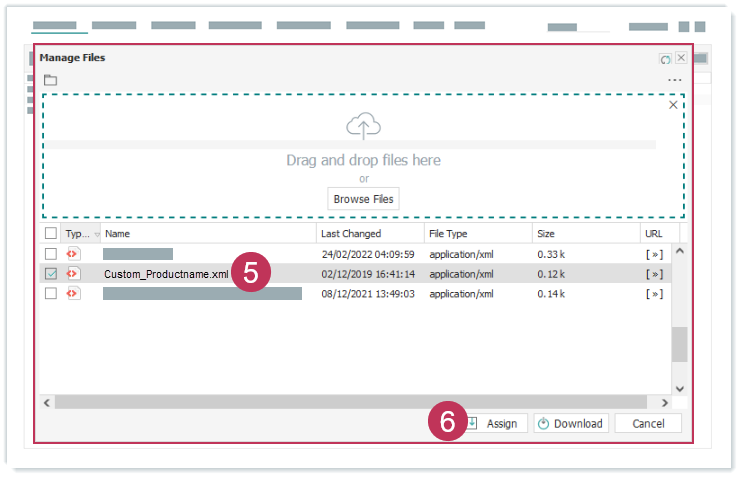
Task: Open the three-dot more options menu
Action: 674,81
